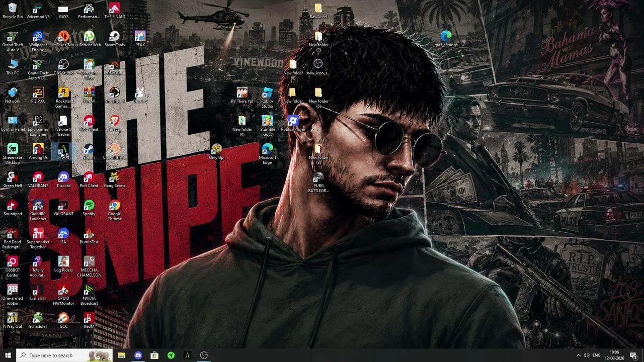Select the OBSBOT Center shortcut

13,266
